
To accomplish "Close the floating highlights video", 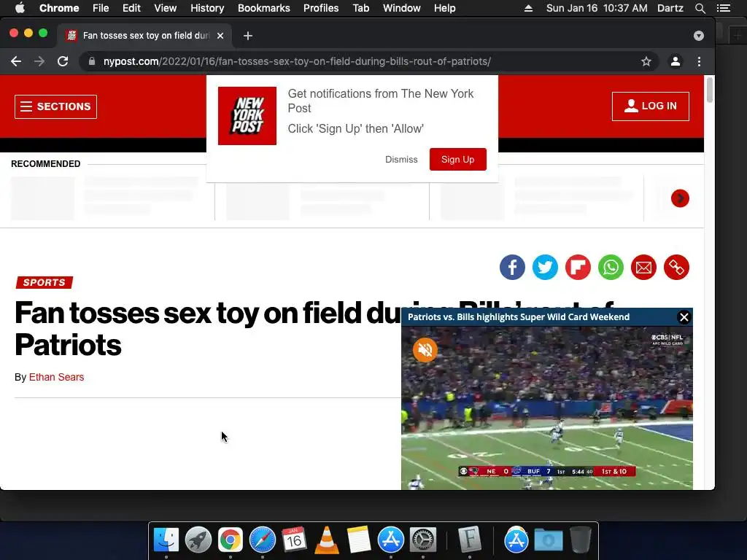I will pos(684,317).
